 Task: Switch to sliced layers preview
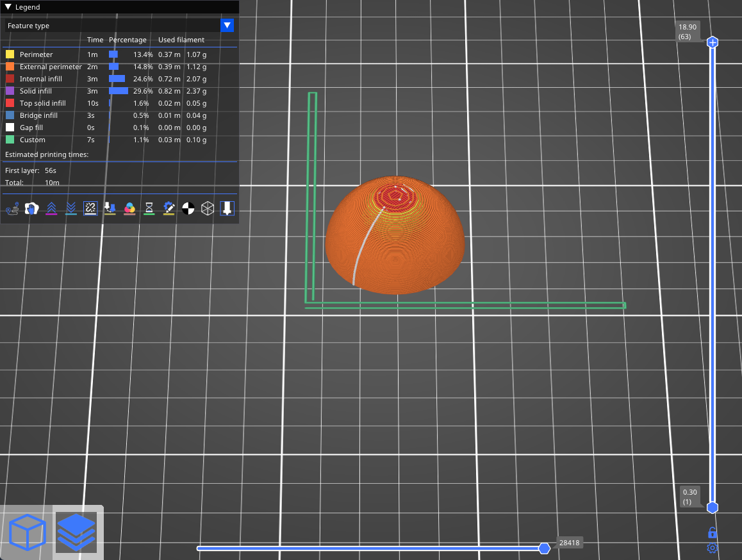pos(76,532)
